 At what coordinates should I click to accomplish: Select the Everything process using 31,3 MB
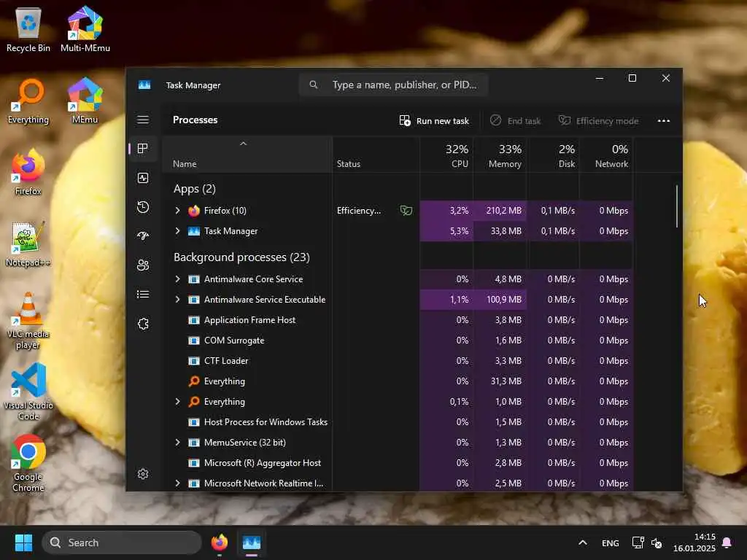pyautogui.click(x=398, y=381)
